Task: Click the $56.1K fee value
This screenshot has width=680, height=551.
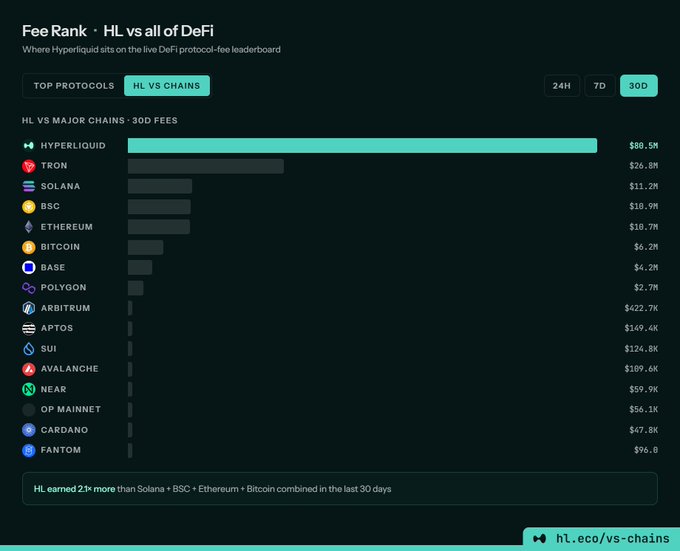Action: [644, 409]
